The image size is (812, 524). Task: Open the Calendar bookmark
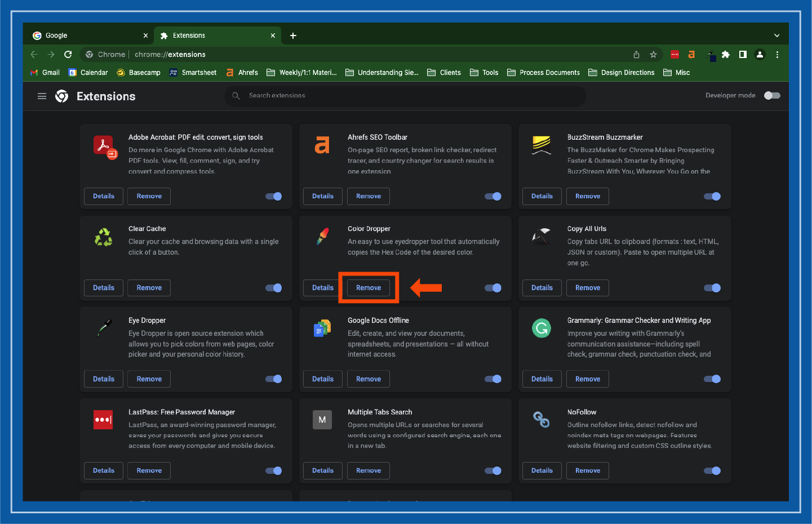click(x=88, y=73)
